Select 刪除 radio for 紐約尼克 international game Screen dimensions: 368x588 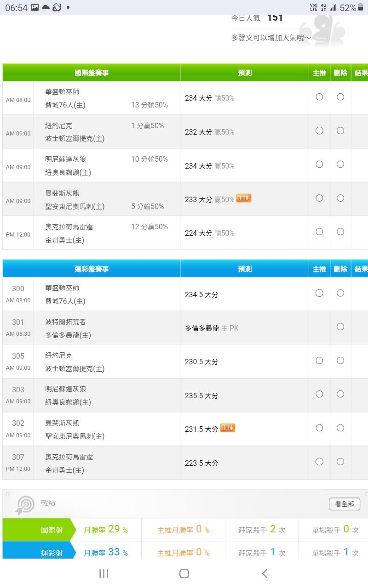pos(340,130)
